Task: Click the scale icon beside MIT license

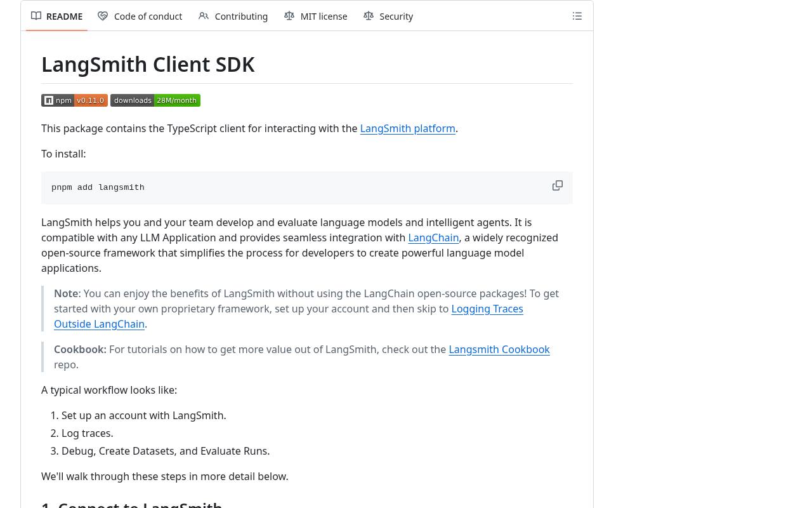Action: coord(289,16)
